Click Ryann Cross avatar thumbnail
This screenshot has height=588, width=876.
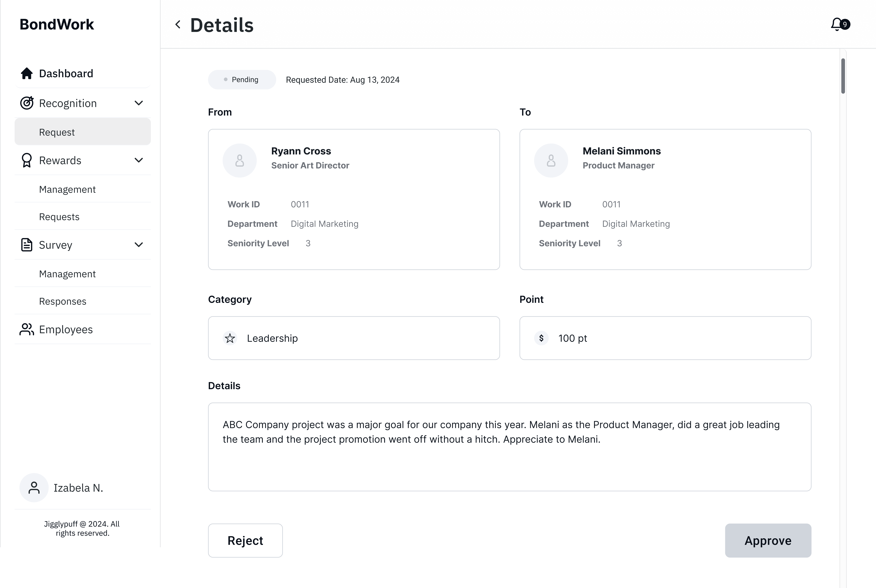pyautogui.click(x=240, y=161)
